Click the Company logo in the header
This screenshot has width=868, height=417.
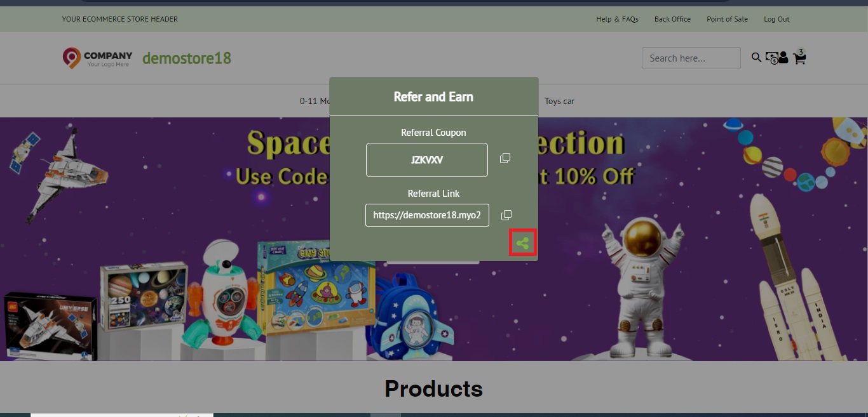(x=97, y=58)
